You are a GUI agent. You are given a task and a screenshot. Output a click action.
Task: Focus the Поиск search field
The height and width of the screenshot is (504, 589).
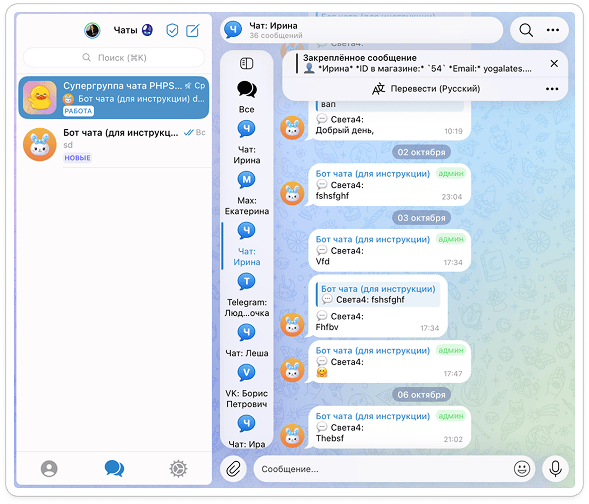114,57
